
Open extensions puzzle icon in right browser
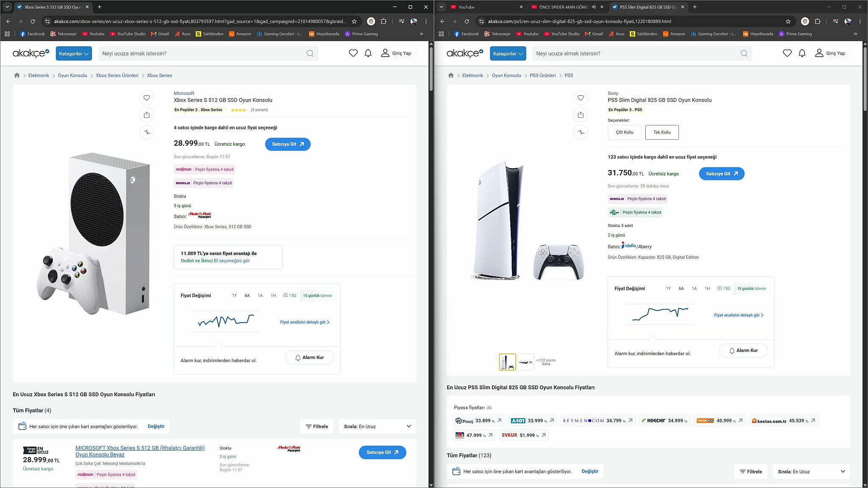[818, 21]
